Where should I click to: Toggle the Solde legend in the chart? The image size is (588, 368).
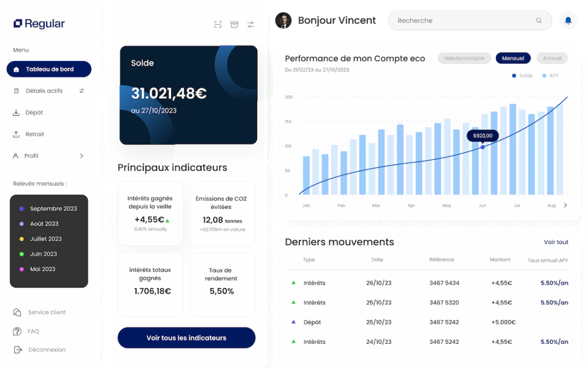[x=521, y=75]
